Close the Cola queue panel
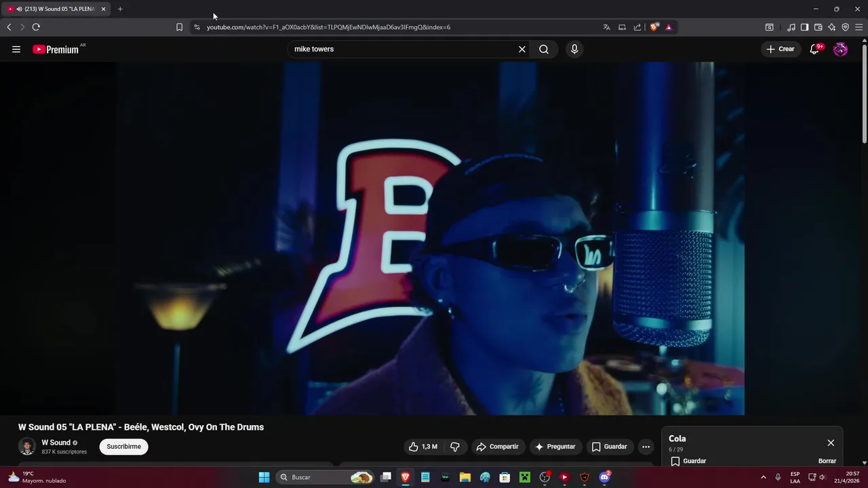This screenshot has height=488, width=868. point(831,443)
